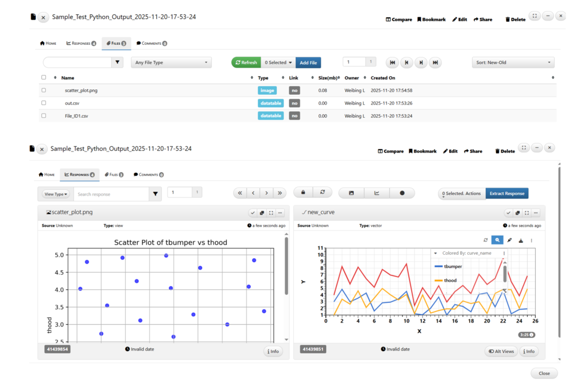Click the filter funnel icon beside Search response
Screen dimensions: 588x385
[155, 195]
